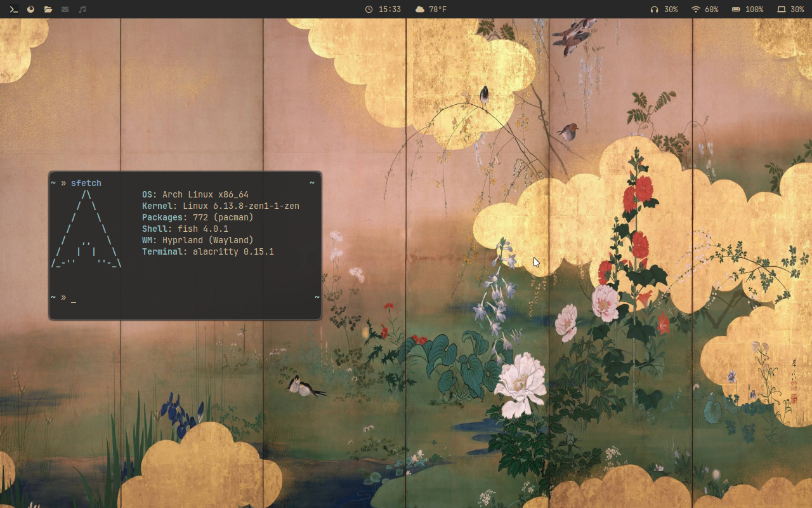Click the 'Packages: 772 (pacman)' line
Image resolution: width=812 pixels, height=508 pixels.
tap(198, 217)
